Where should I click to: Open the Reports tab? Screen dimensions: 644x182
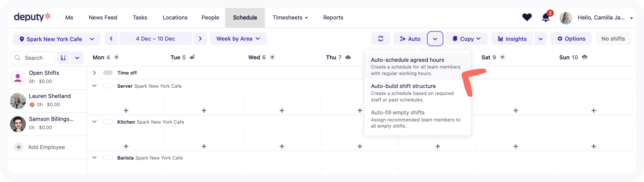333,17
